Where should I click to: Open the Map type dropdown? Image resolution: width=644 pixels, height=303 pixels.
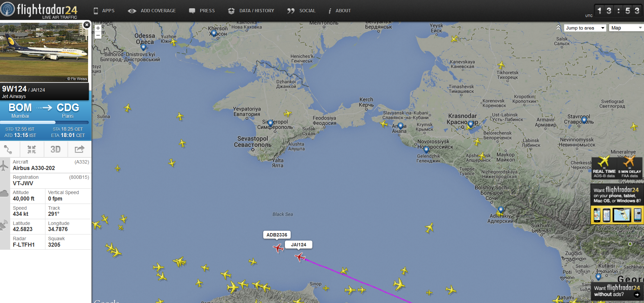pyautogui.click(x=626, y=28)
